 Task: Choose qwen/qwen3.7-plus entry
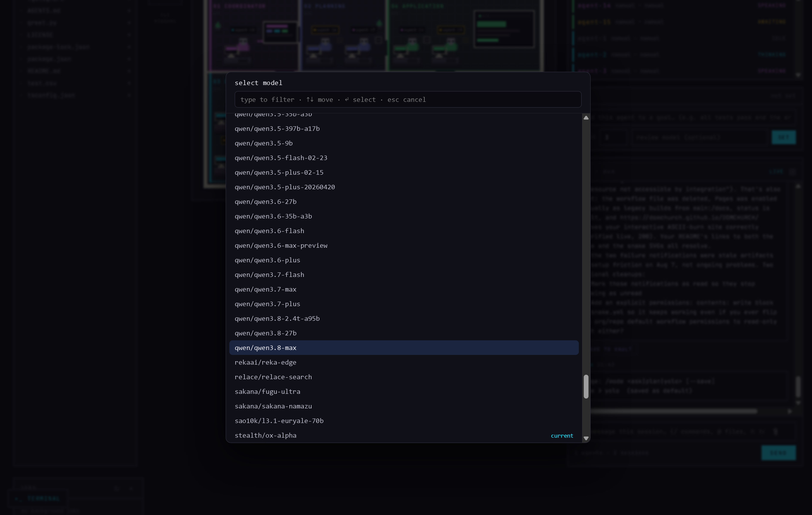(x=404, y=304)
